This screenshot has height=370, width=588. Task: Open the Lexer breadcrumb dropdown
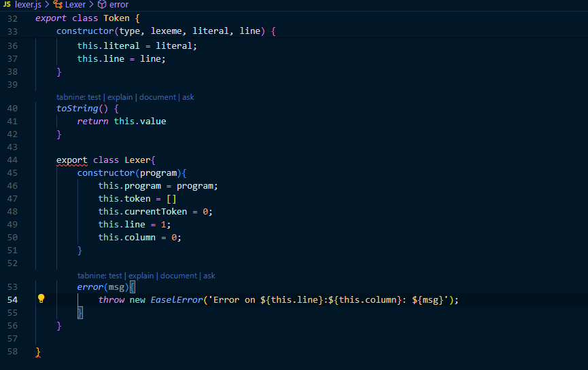(x=75, y=5)
